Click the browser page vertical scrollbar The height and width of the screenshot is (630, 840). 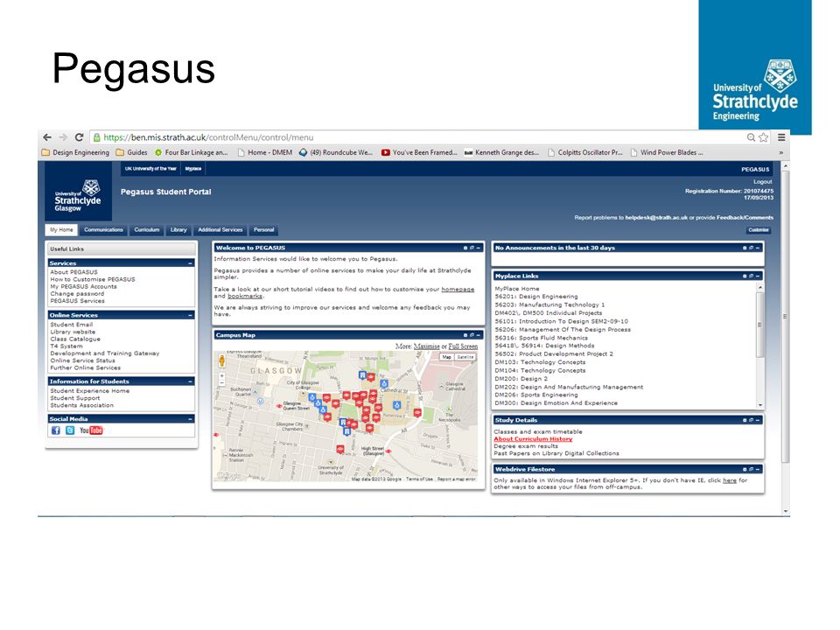(786, 316)
